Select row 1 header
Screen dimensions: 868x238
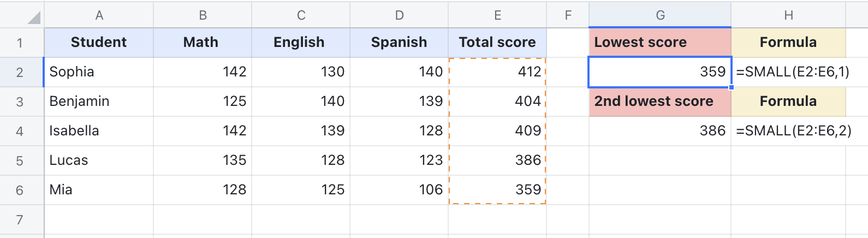coord(20,43)
